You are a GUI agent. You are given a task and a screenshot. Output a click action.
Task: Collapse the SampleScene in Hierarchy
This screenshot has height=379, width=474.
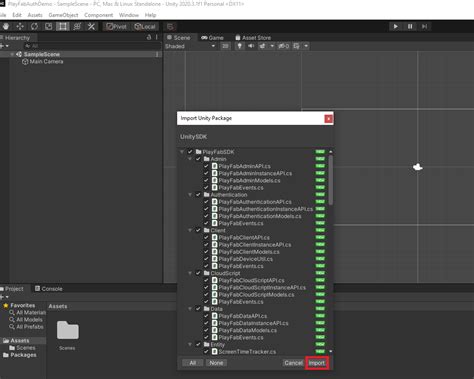click(12, 54)
